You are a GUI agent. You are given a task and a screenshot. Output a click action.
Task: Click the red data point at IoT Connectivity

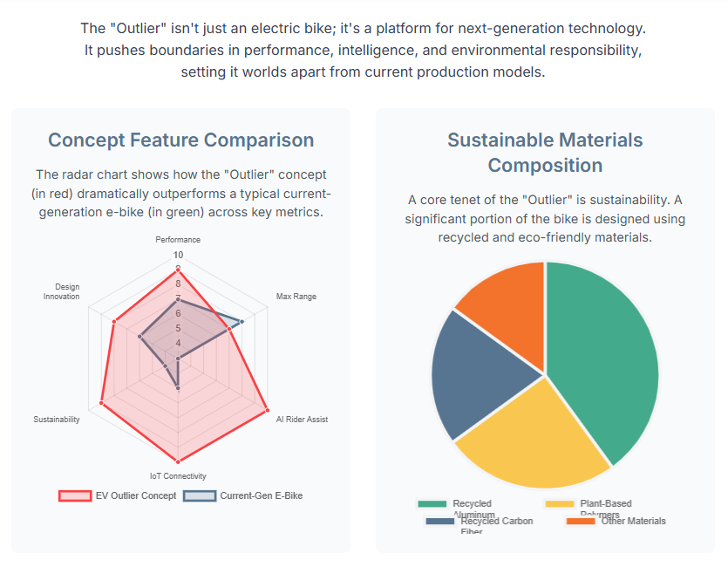pos(178,460)
